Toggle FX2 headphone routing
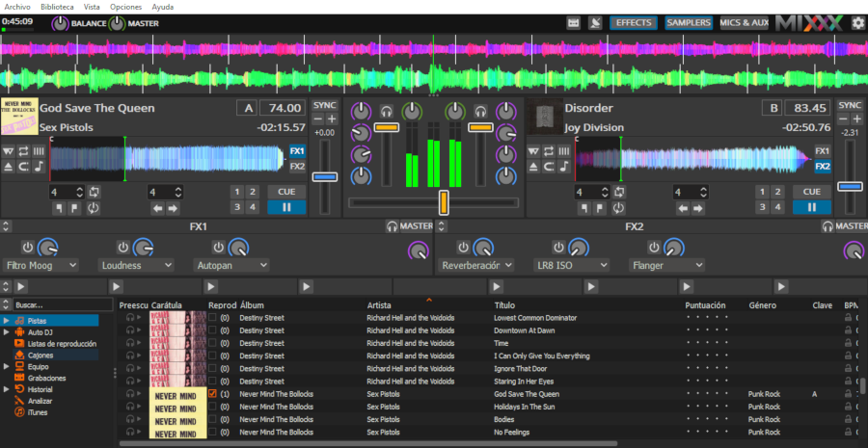This screenshot has width=868, height=448. point(827,226)
